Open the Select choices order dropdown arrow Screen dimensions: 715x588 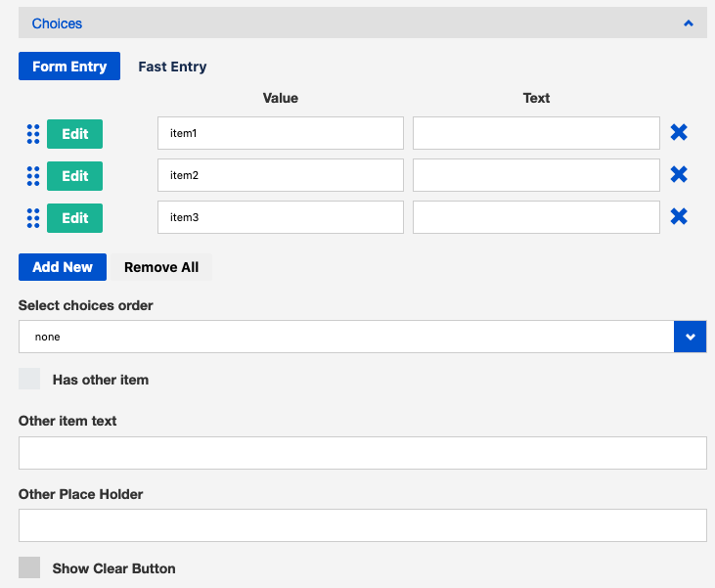coord(690,337)
